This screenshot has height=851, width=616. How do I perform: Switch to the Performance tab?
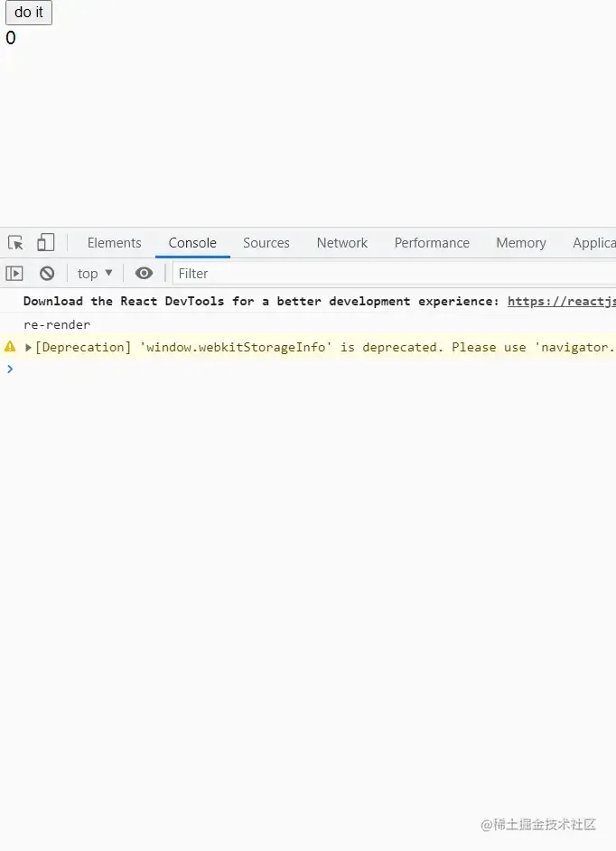click(x=432, y=243)
